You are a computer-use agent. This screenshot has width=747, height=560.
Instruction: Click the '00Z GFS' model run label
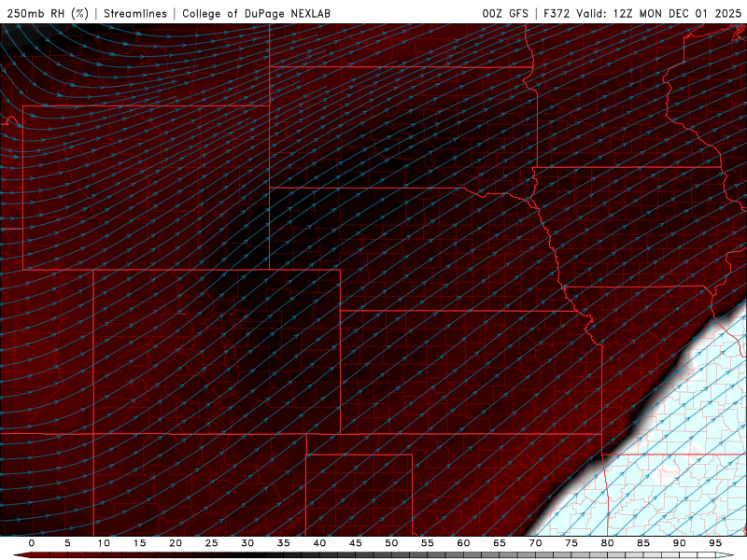point(505,13)
